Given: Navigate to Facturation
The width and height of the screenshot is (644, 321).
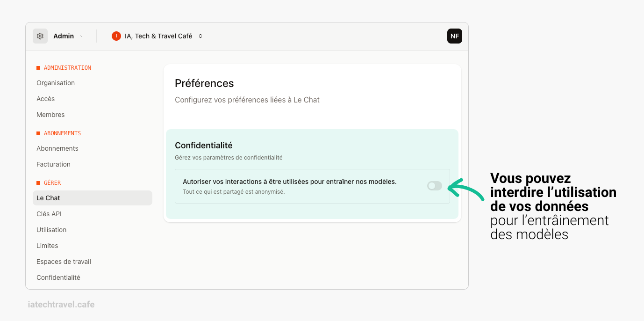Looking at the screenshot, I should 54,164.
